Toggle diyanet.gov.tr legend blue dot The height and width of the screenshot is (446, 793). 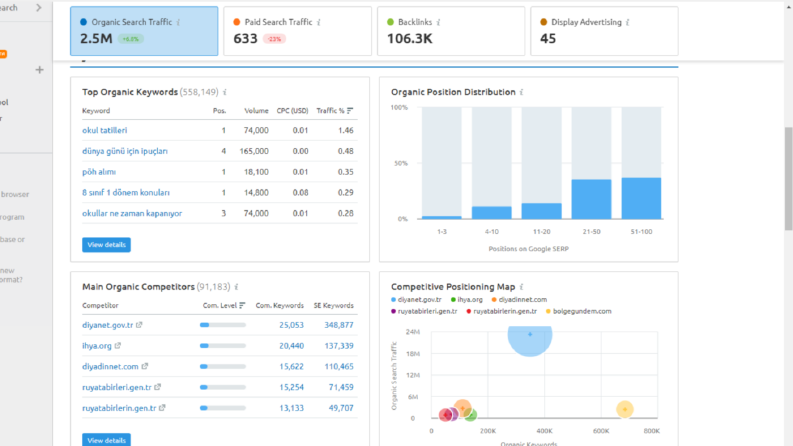(x=393, y=300)
